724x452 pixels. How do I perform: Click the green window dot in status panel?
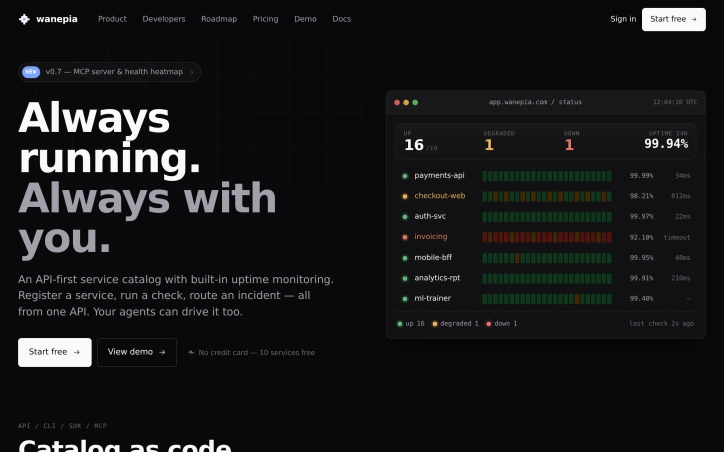(x=415, y=102)
